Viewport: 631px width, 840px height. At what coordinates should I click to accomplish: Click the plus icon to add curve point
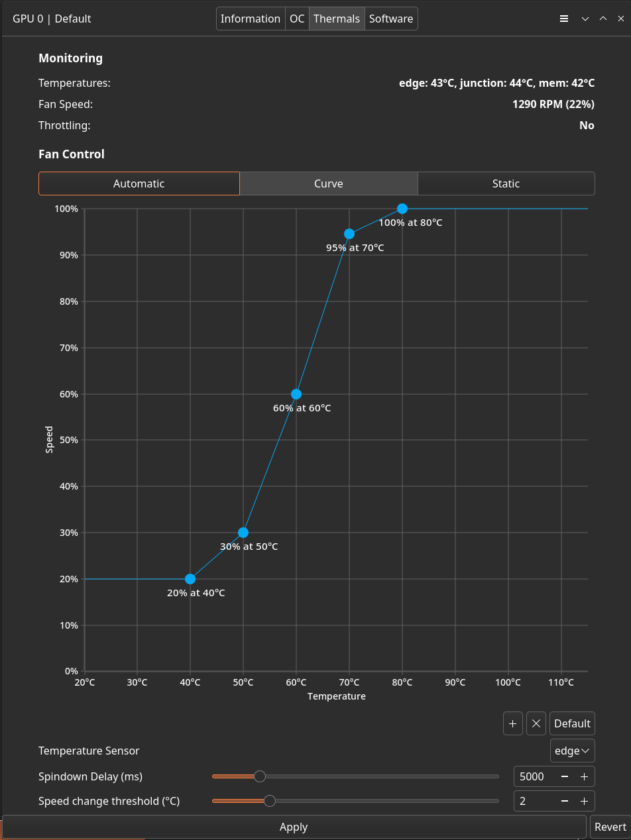(512, 724)
